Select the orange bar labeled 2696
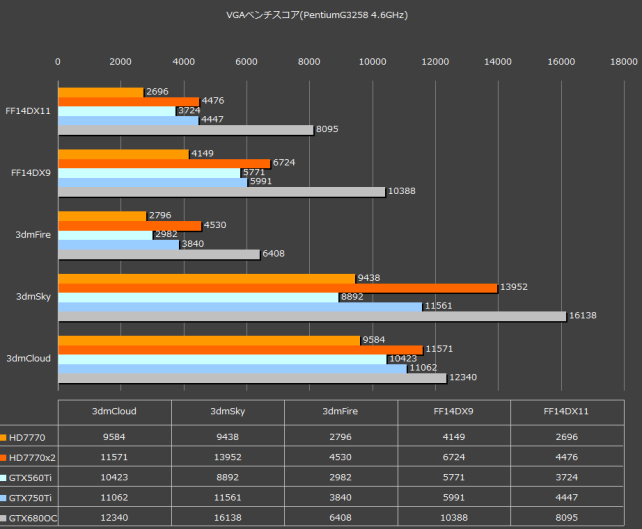 click(101, 92)
